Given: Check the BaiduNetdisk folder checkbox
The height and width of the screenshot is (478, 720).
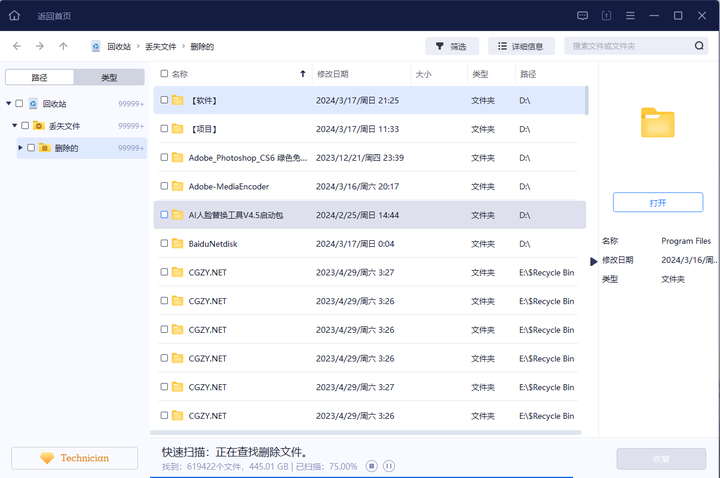Looking at the screenshot, I should [164, 243].
